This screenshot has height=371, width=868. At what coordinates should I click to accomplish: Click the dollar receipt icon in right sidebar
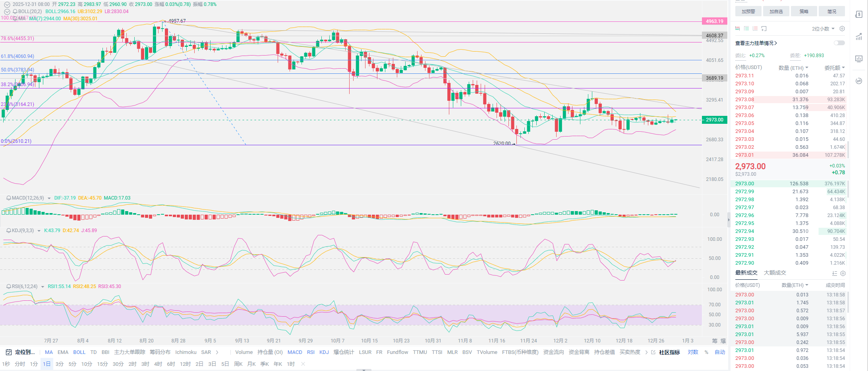(858, 15)
